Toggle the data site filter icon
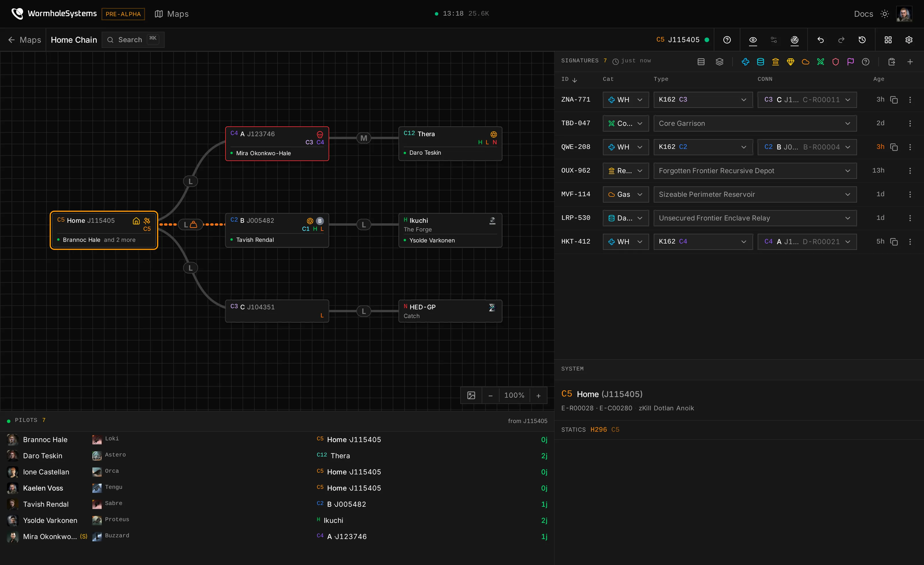Screen dimensions: 924x565 tap(761, 62)
